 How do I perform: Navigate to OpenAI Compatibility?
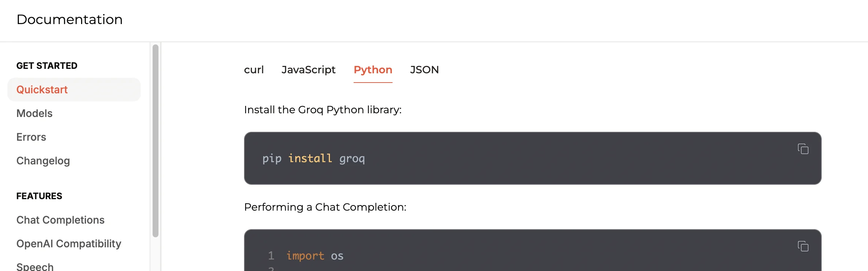coord(69,244)
